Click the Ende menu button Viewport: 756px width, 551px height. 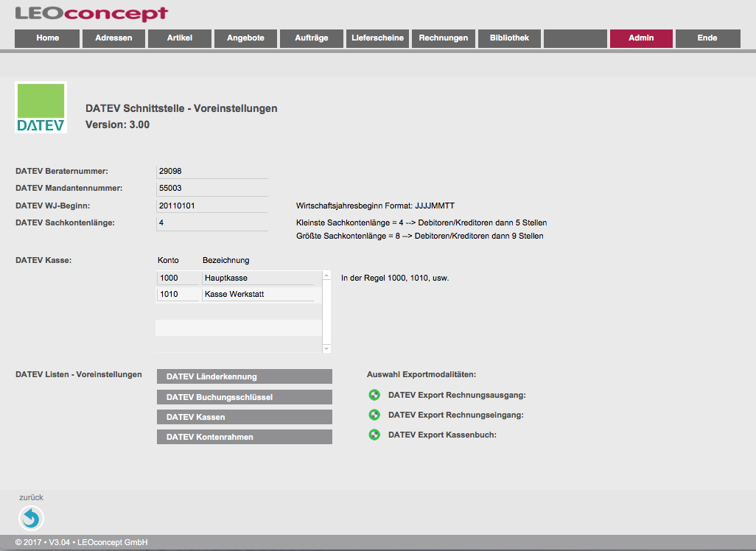(x=707, y=38)
